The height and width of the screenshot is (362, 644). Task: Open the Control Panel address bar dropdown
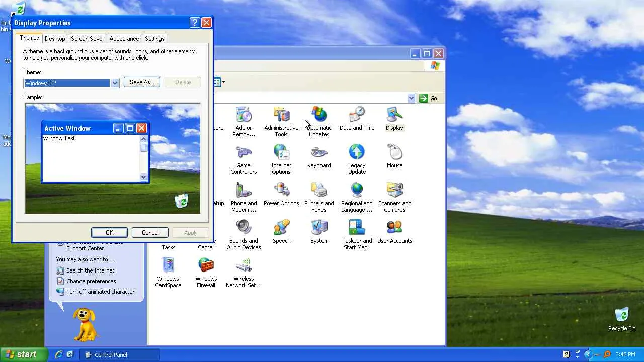[x=411, y=98]
